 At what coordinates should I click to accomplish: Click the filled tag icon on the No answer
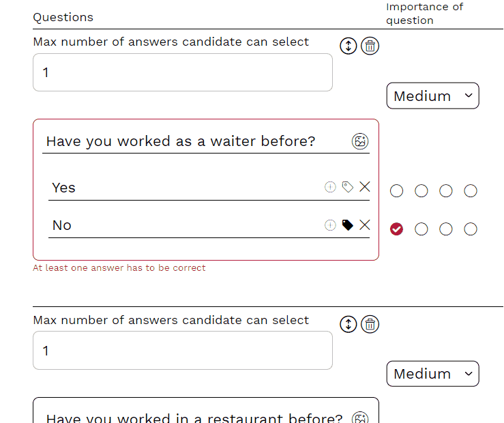[x=348, y=225]
